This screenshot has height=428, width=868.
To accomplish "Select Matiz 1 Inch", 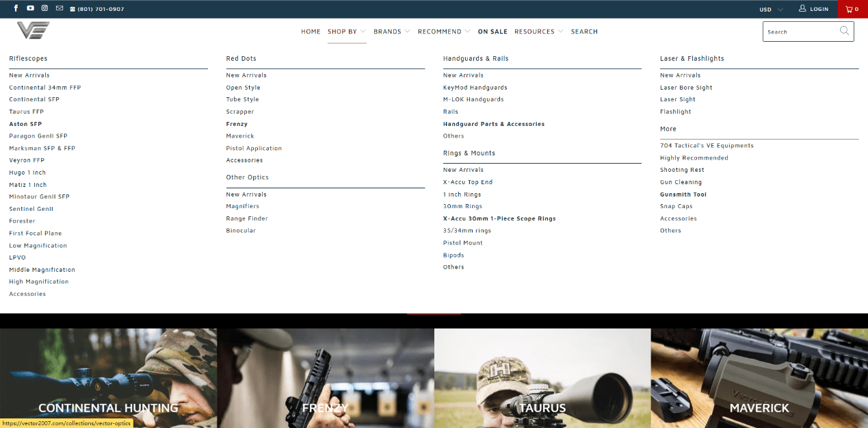I will [28, 185].
